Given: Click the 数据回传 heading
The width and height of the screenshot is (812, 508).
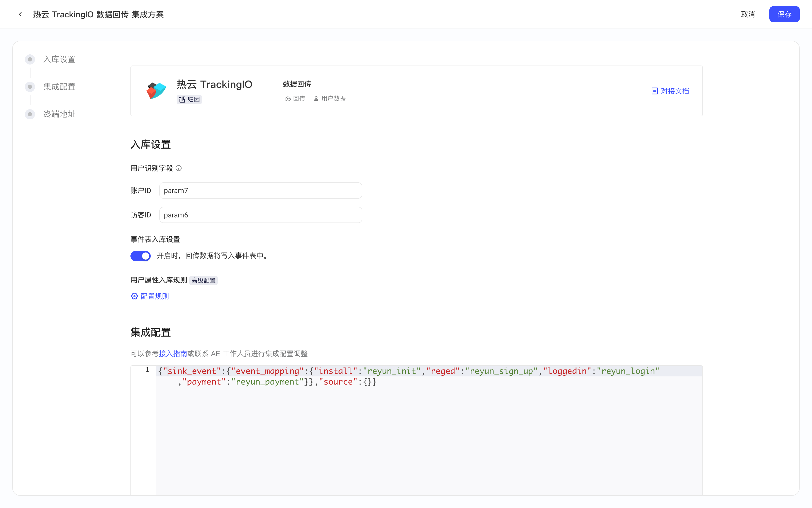Looking at the screenshot, I should [x=297, y=84].
